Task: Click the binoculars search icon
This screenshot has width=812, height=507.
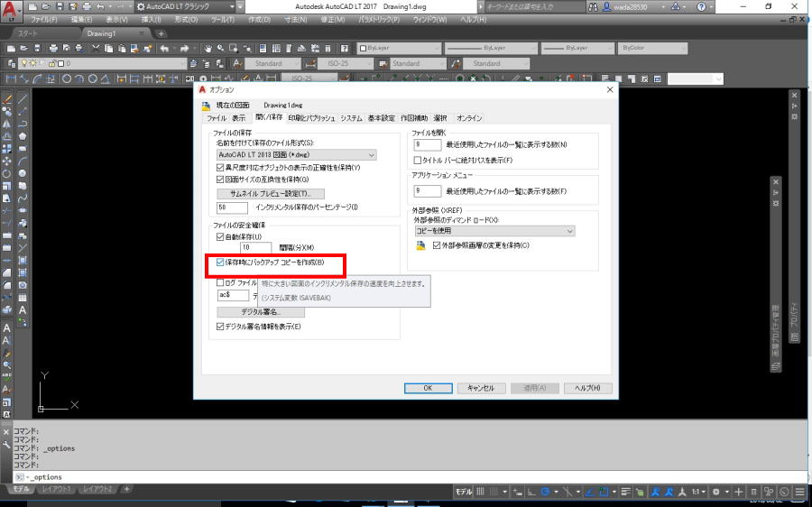Action: 593,7
